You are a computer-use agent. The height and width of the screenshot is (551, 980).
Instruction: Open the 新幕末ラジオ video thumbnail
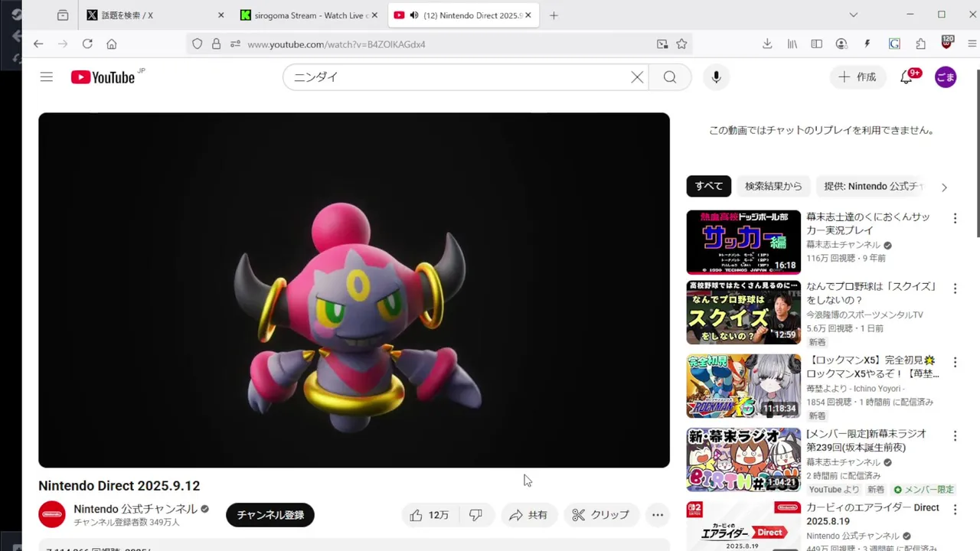743,459
